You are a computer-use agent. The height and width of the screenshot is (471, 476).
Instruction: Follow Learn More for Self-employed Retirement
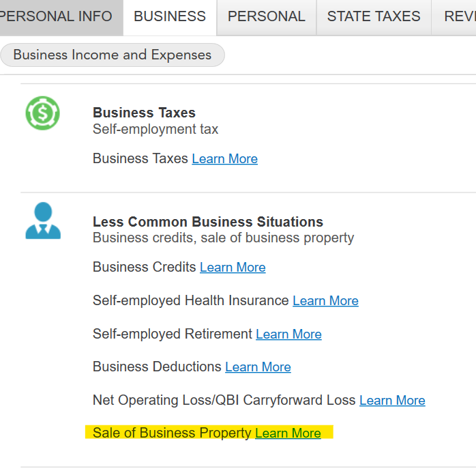(x=288, y=334)
